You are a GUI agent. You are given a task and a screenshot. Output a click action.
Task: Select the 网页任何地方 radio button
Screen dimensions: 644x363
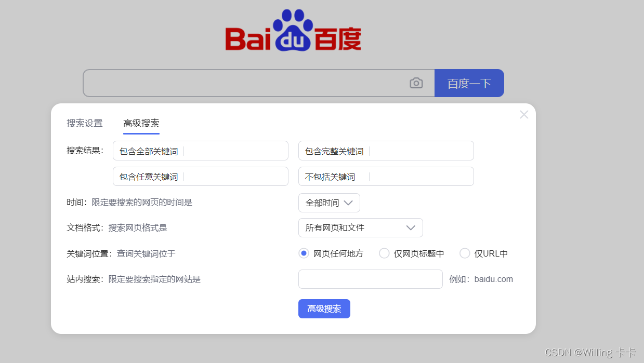coord(304,253)
